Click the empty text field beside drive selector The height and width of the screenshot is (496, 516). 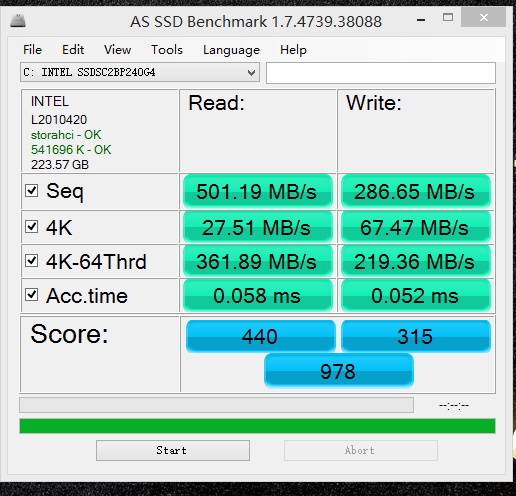click(381, 73)
